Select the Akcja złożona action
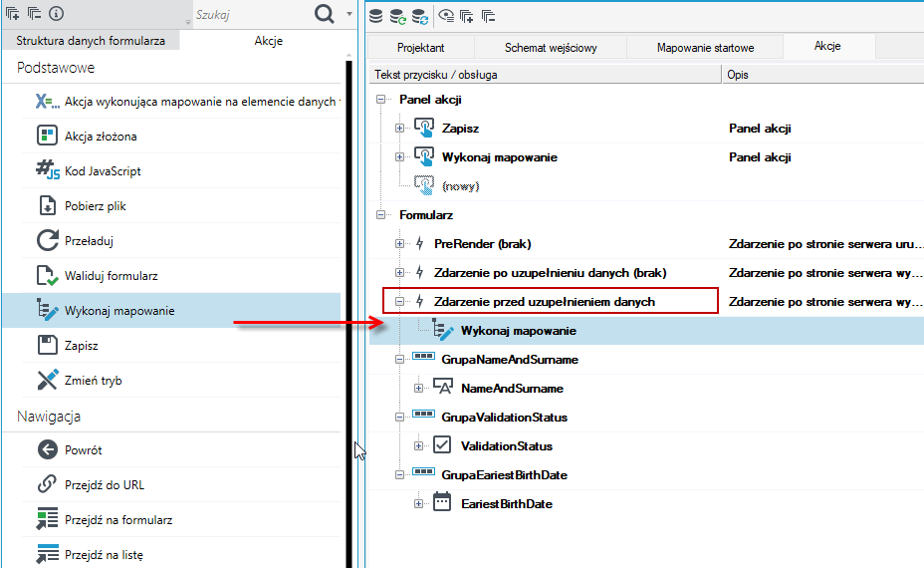This screenshot has width=924, height=568. click(181, 137)
